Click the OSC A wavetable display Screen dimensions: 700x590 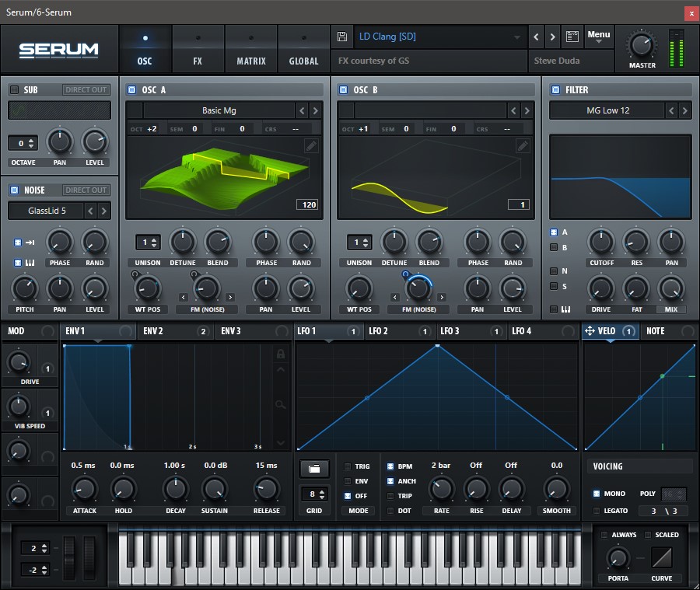pyautogui.click(x=224, y=177)
